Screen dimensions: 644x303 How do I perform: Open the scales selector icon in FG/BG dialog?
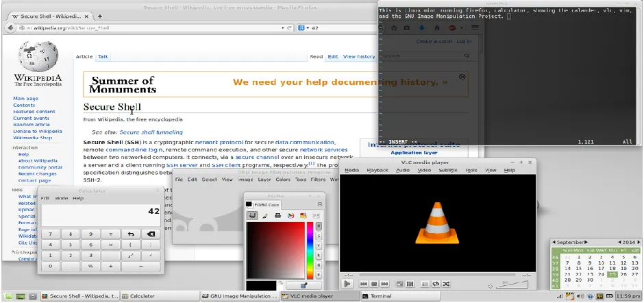coord(316,215)
